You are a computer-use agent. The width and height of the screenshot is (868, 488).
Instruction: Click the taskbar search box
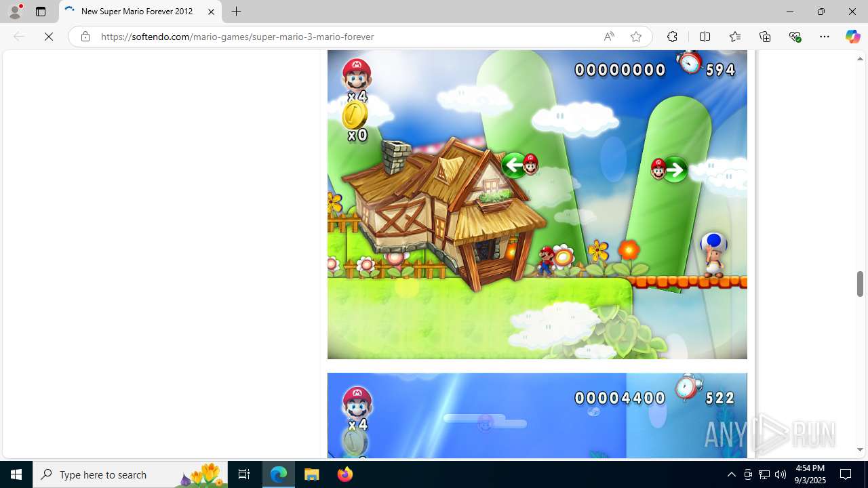[130, 474]
